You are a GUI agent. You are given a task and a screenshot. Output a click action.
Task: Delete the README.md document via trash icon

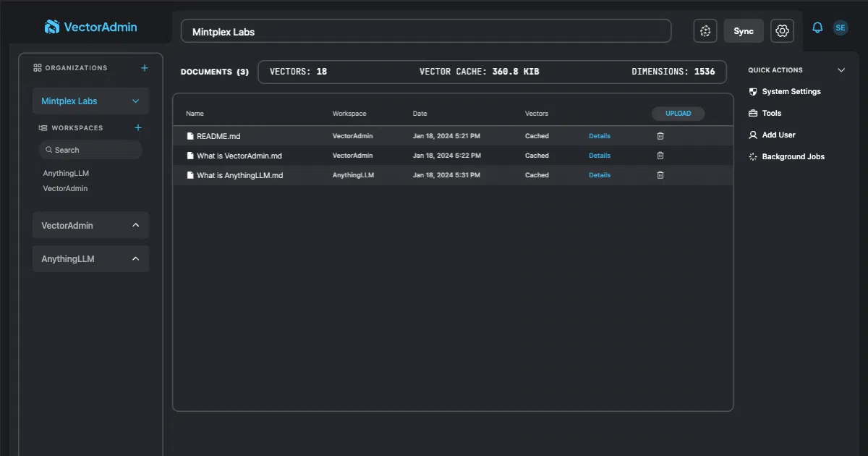pos(660,136)
